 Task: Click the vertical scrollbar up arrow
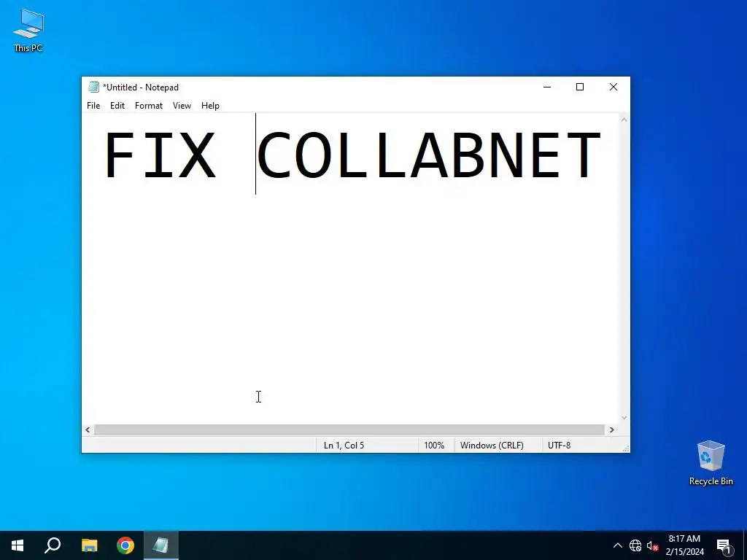click(624, 120)
